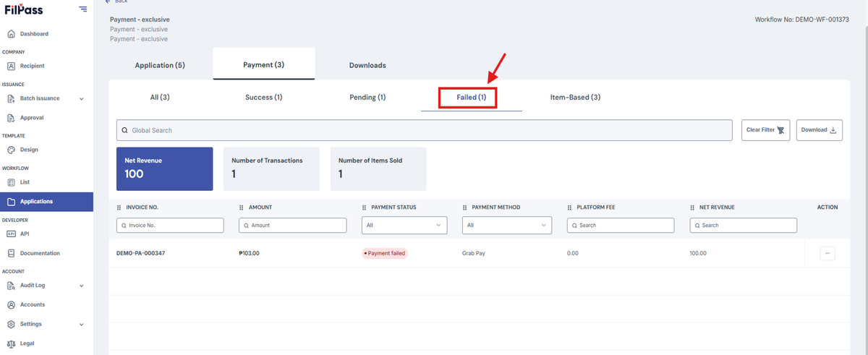This screenshot has height=355, width=868.
Task: Select the Payment (3) tab
Action: [263, 64]
